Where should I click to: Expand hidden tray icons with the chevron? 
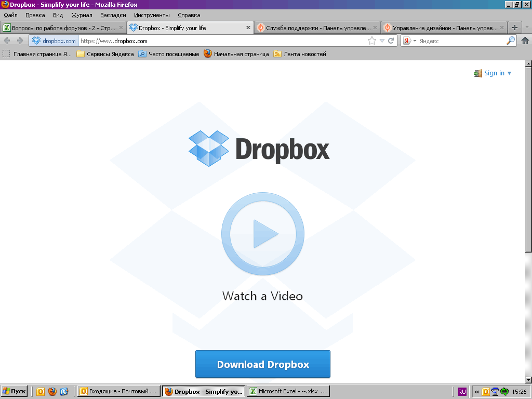pos(477,392)
